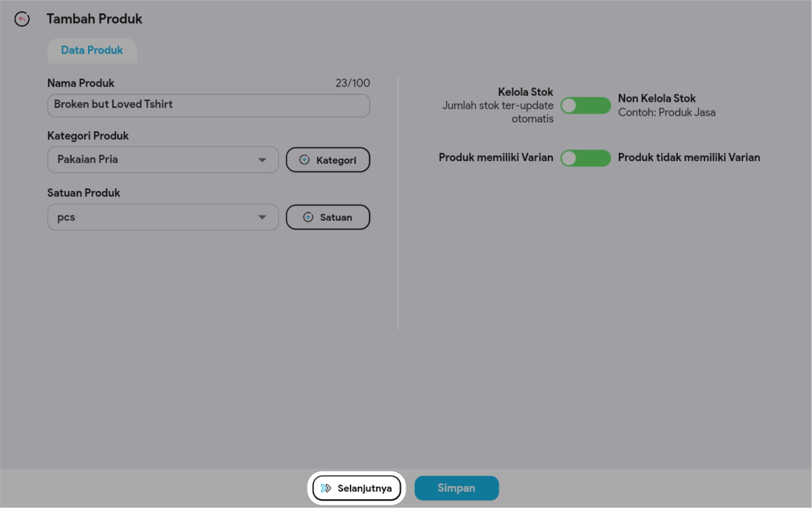Click the back arrow icon beside Tambah Produk
The width and height of the screenshot is (812, 508).
22,19
